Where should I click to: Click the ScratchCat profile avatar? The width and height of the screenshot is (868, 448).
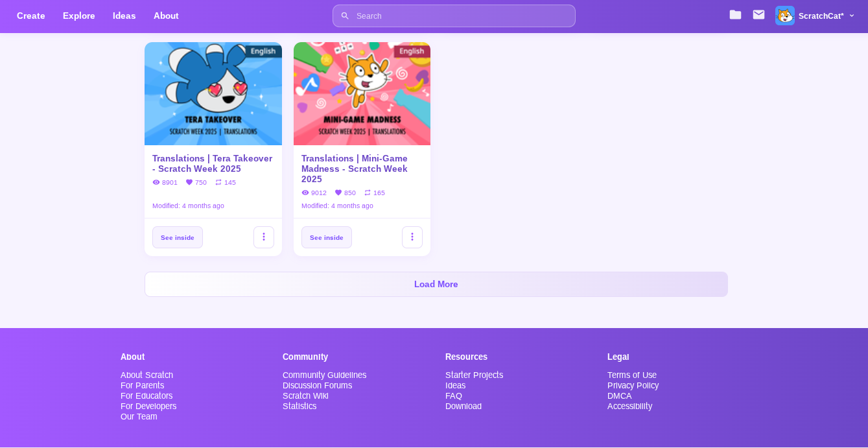[x=784, y=16]
